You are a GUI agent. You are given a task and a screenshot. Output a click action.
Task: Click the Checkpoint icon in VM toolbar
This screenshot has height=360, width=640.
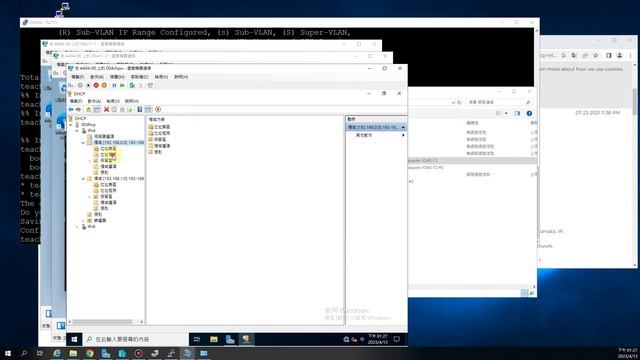click(132, 85)
